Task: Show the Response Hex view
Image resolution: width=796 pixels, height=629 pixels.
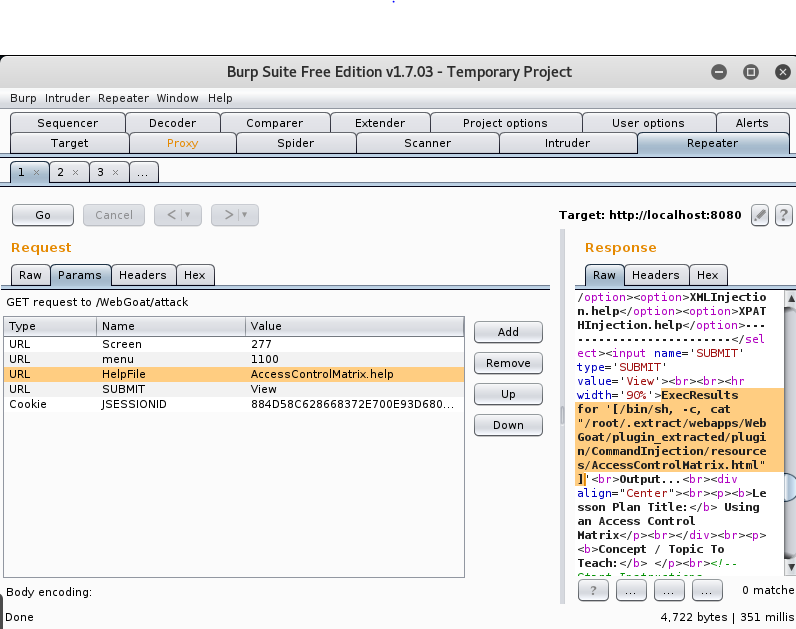Action: tap(708, 275)
